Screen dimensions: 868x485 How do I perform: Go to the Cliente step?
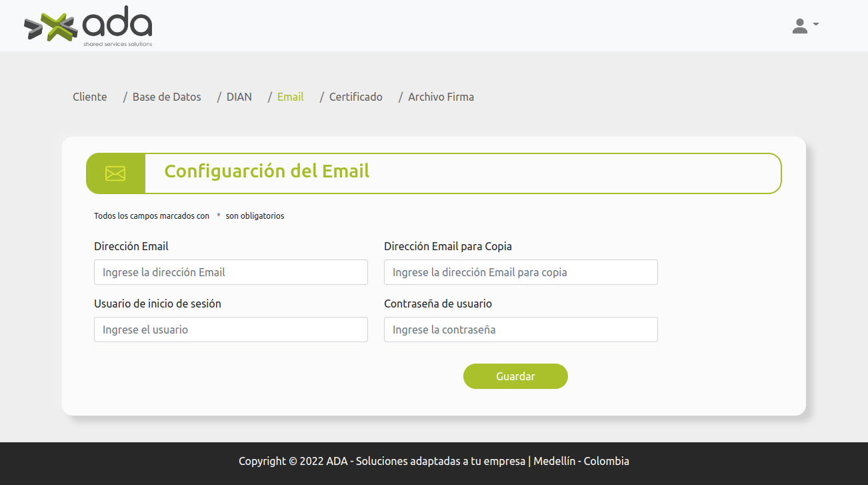click(89, 97)
